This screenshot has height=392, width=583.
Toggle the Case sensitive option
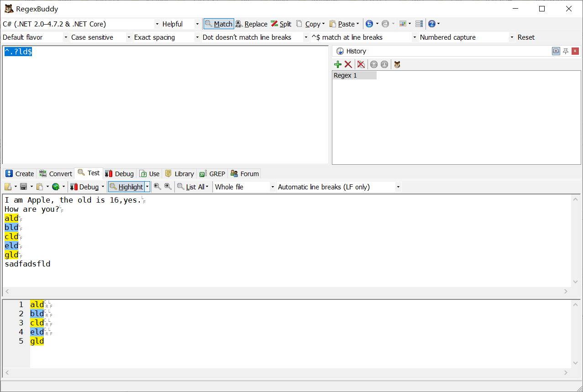point(100,37)
